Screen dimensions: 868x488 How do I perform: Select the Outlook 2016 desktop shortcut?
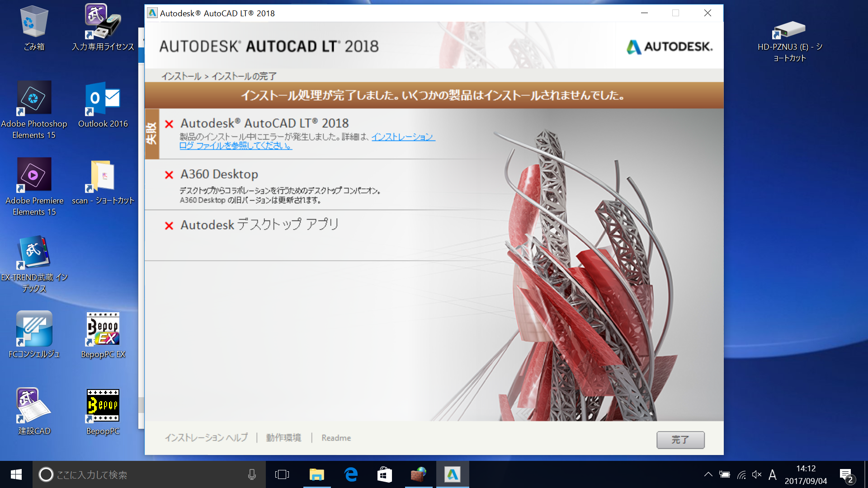point(103,105)
